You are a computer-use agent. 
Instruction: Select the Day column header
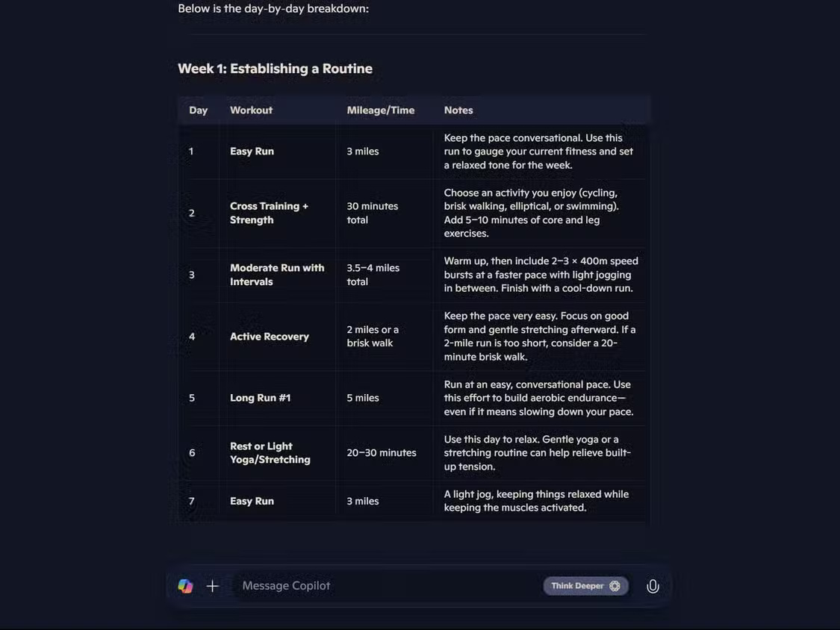coord(198,110)
